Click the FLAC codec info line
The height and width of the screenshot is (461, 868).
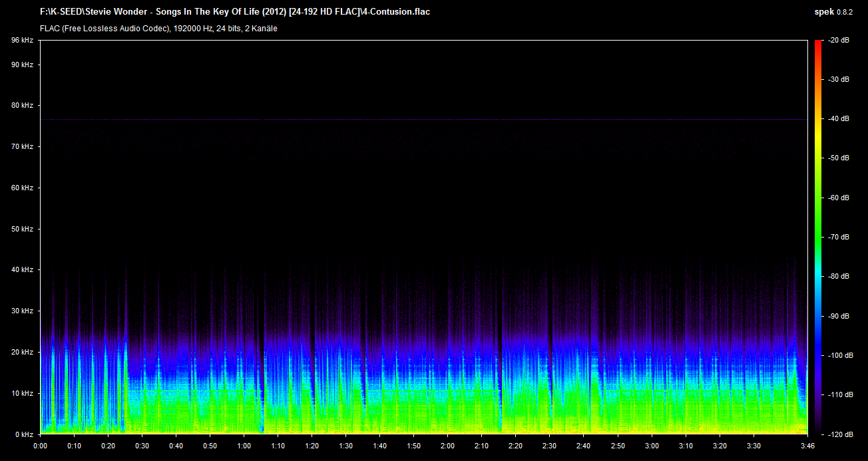[x=158, y=29]
